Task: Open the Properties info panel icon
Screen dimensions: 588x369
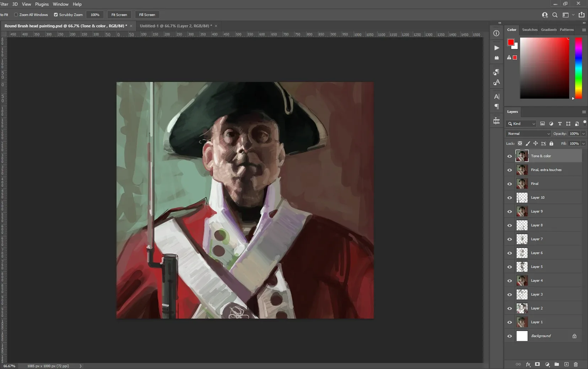Action: (496, 33)
